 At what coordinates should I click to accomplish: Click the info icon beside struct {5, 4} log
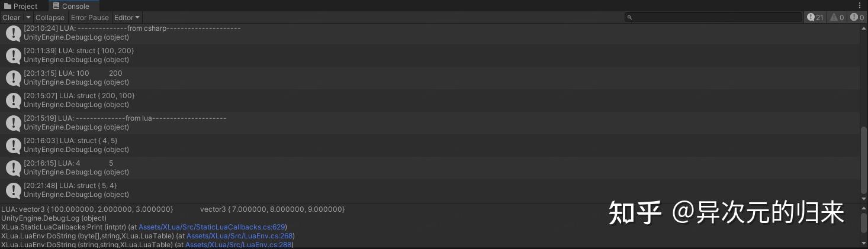(x=13, y=190)
